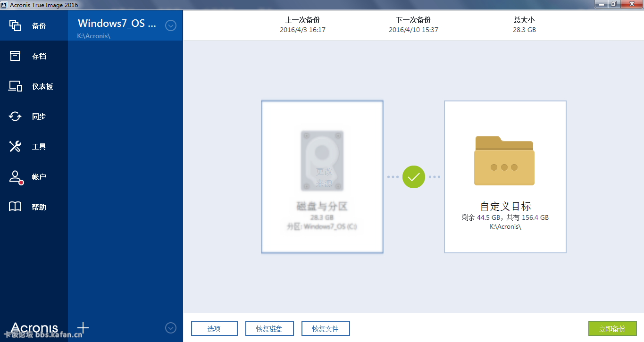Click the Acronis title bar app icon
The width and height of the screenshot is (644, 342).
pos(4,5)
